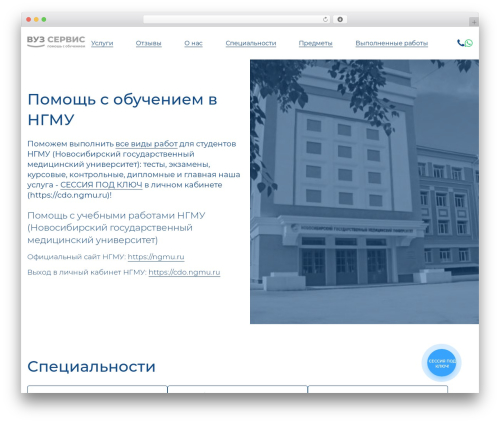Click the 'Специальности' section heading

[91, 367]
